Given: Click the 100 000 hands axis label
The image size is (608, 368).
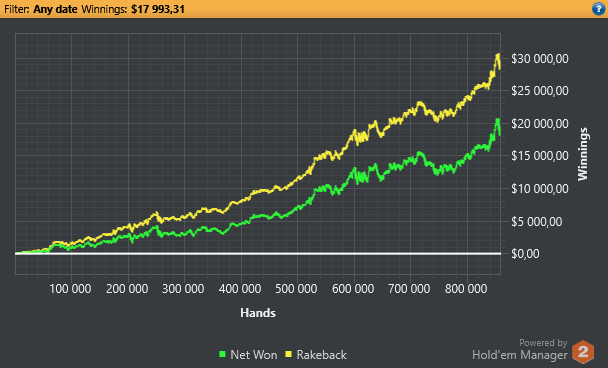Looking at the screenshot, I should pos(71,289).
